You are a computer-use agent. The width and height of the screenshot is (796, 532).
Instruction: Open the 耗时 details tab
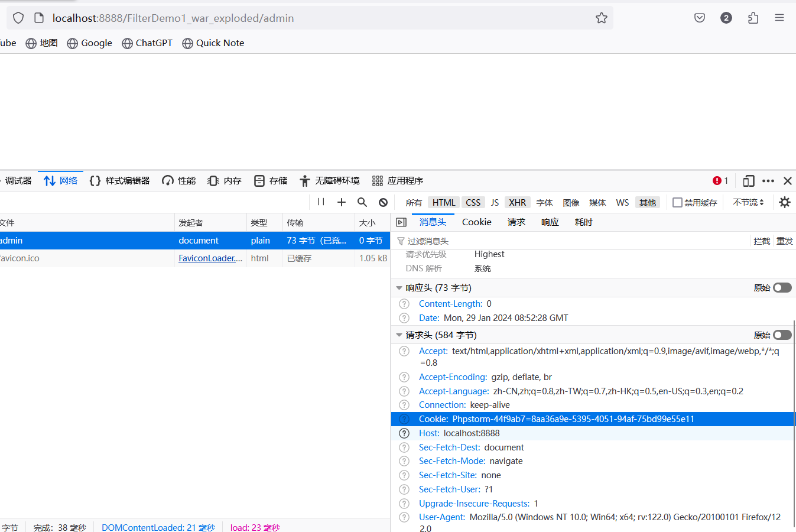click(x=584, y=222)
